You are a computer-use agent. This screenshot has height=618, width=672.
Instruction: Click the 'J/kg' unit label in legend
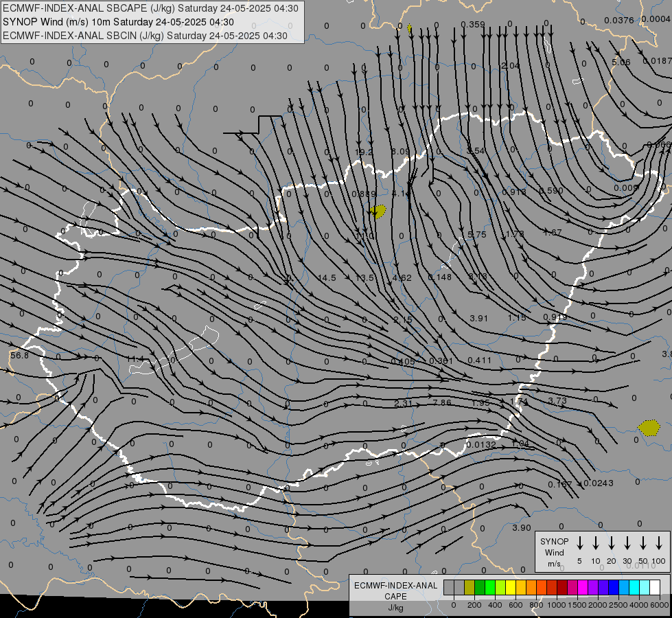[x=395, y=608]
